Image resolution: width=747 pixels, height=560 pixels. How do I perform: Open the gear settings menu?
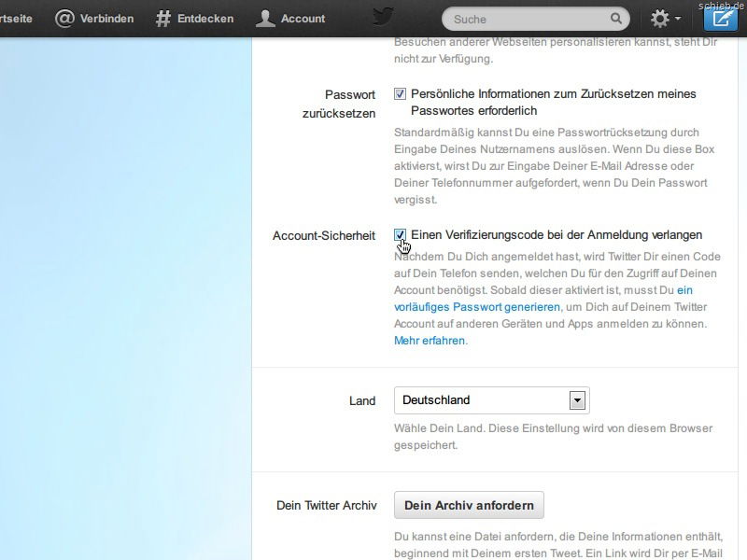665,19
